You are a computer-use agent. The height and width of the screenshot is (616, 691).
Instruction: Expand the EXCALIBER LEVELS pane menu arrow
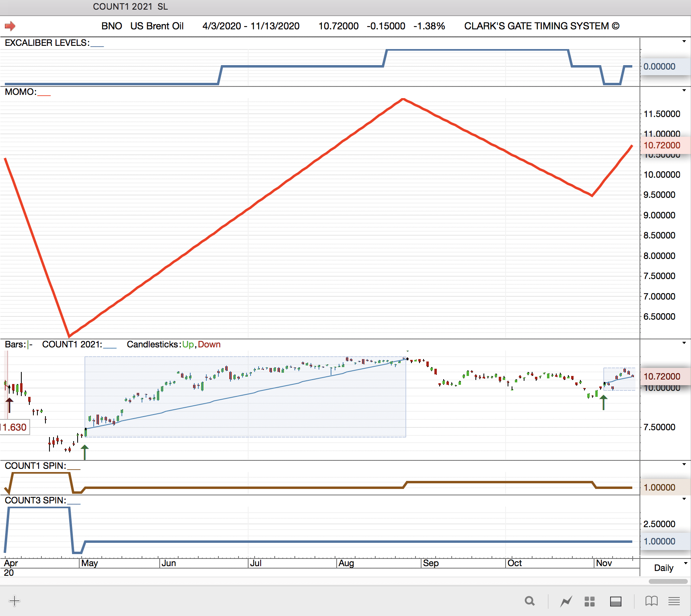coord(684,41)
